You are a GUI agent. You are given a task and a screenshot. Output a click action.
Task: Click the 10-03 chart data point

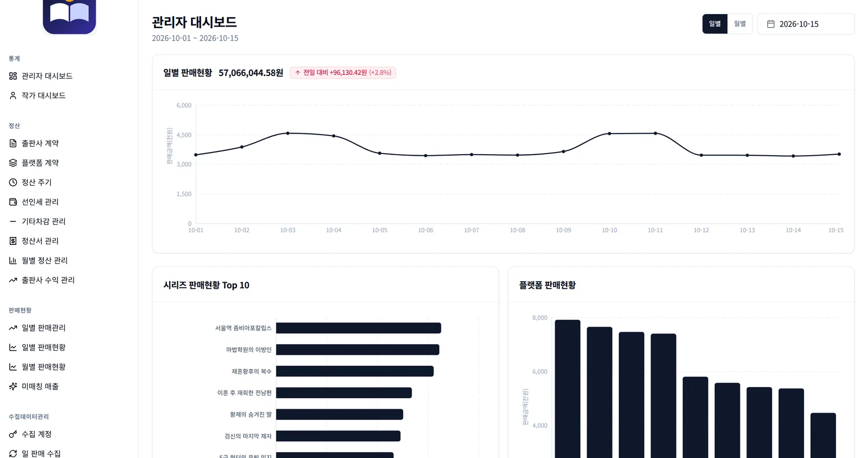pos(288,133)
